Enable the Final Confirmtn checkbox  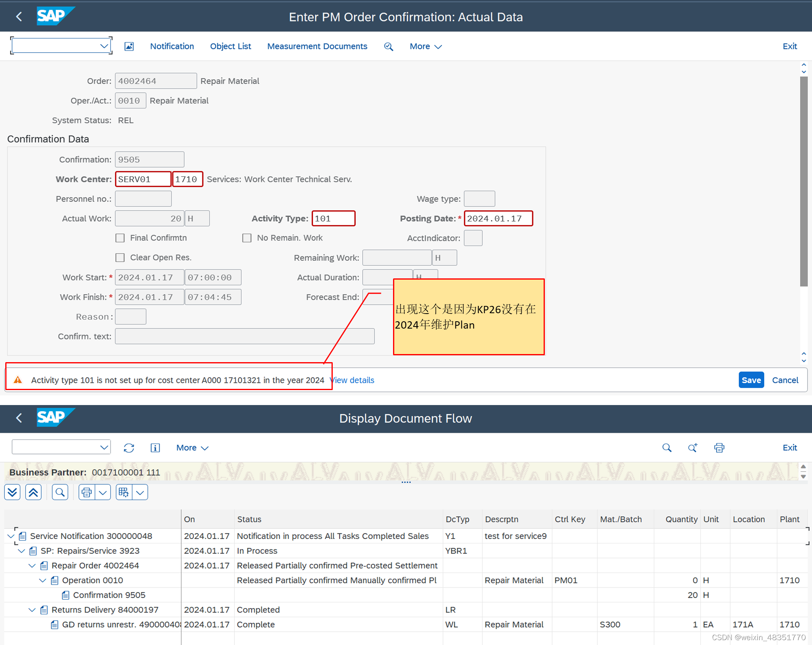coord(120,238)
